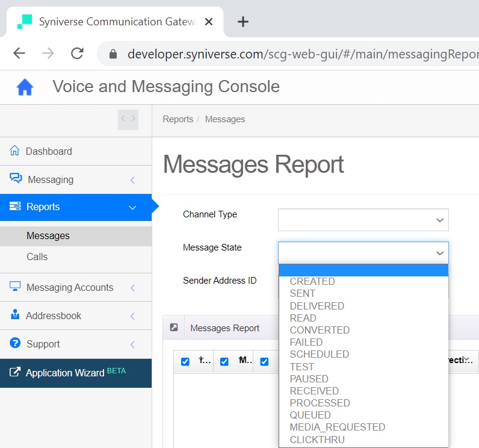Collapse sidebar with the angle brackets button
Viewport: 479px width, 448px height.
tap(128, 119)
